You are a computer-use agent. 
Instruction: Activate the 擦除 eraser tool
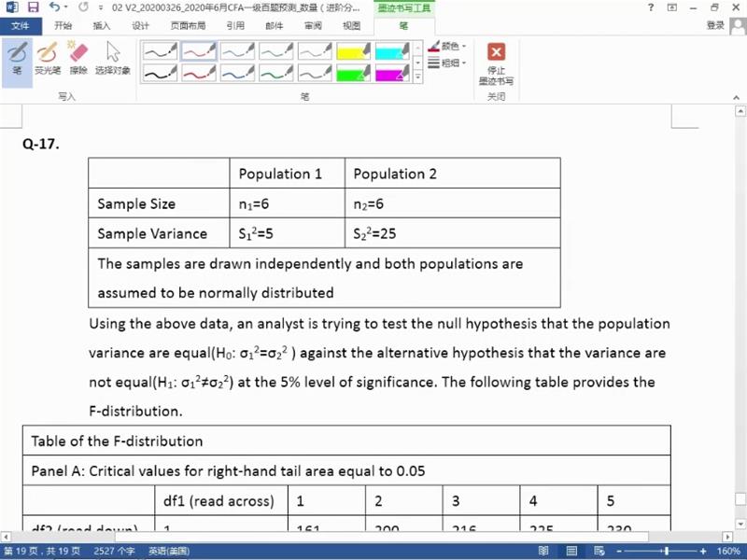tap(78, 59)
